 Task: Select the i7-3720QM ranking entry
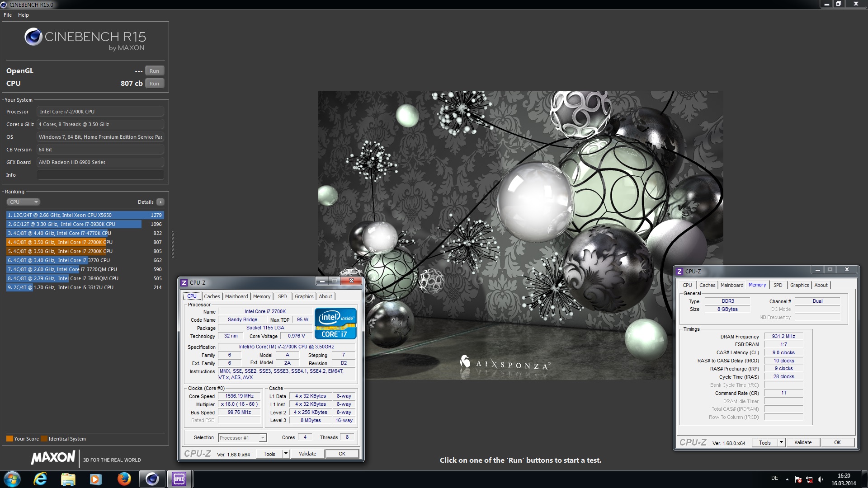click(85, 269)
